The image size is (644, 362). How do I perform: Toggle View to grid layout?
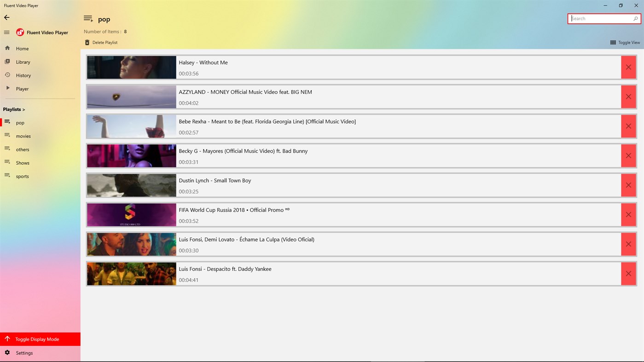pyautogui.click(x=625, y=42)
